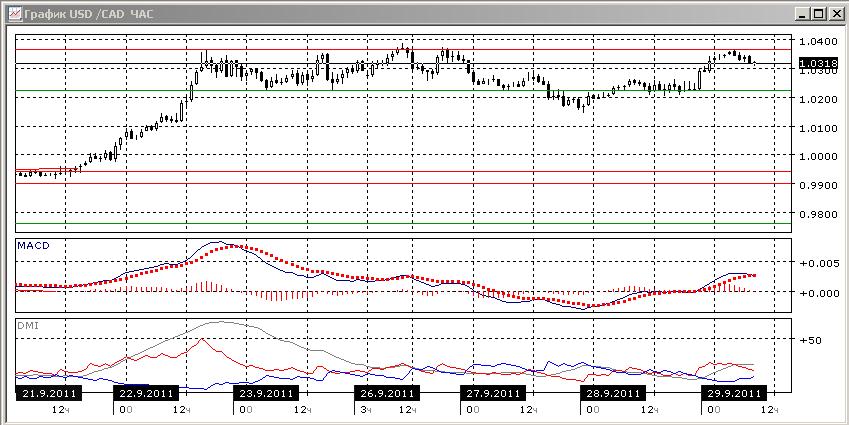Click the current price label 1.0318
This screenshot has height=425, width=849.
pos(818,64)
